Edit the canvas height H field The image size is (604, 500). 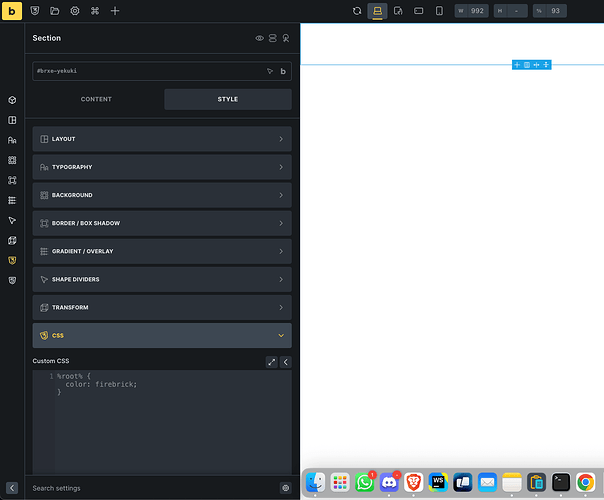510,11
